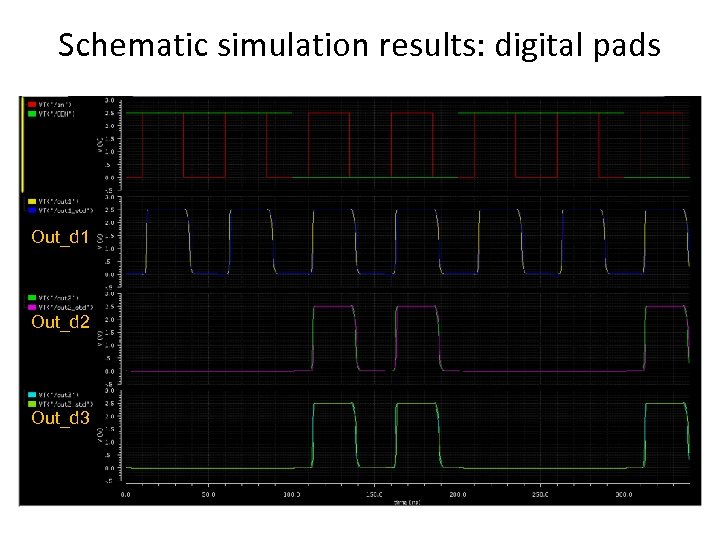Click the green swatch above Out_d2
The image size is (720, 540).
[x=32, y=298]
